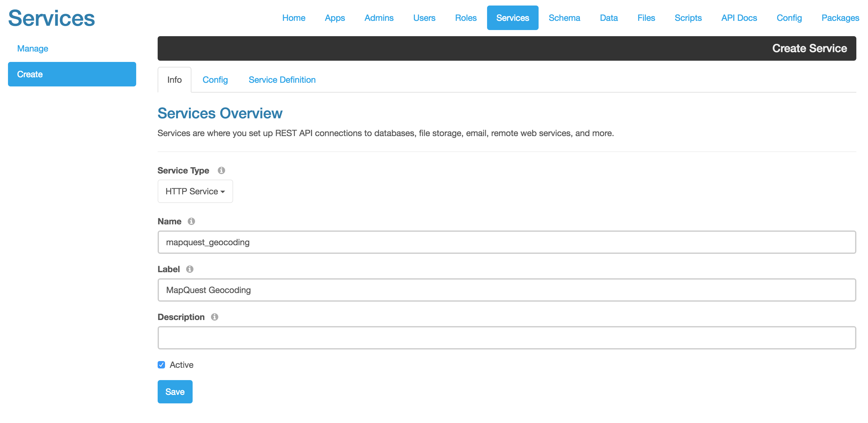Click the mapquest_geocoding Name field
The width and height of the screenshot is (868, 423).
pos(505,242)
